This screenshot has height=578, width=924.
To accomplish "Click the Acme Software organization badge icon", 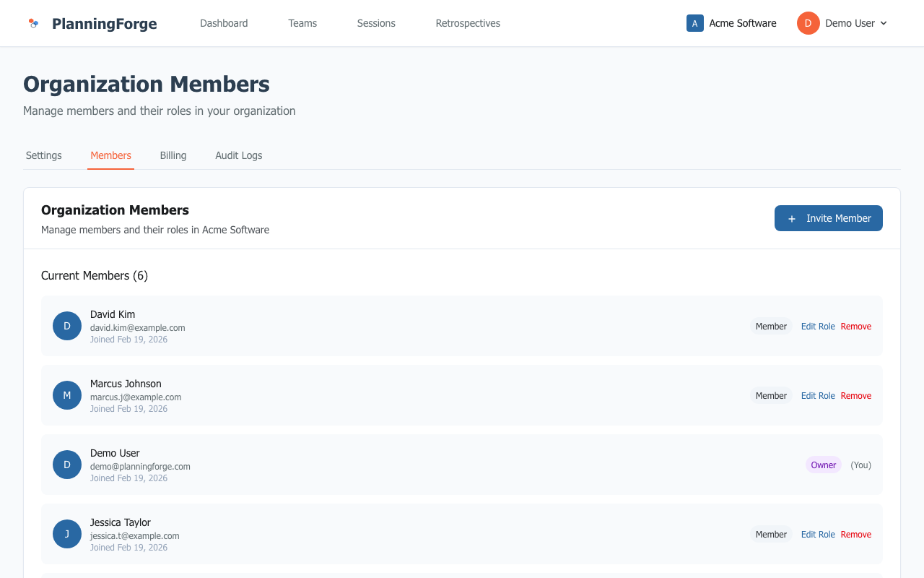I will [x=694, y=23].
